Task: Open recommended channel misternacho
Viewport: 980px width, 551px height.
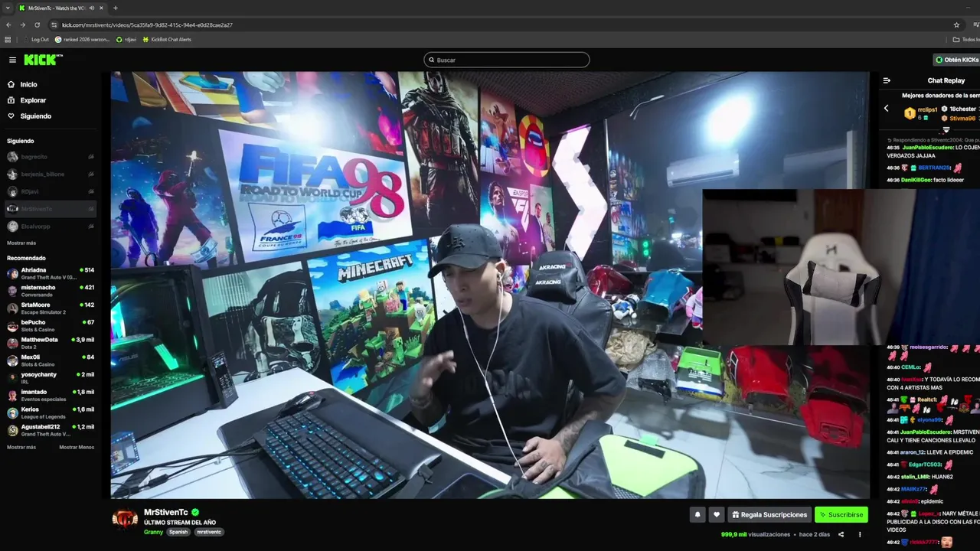Action: pyautogui.click(x=51, y=291)
